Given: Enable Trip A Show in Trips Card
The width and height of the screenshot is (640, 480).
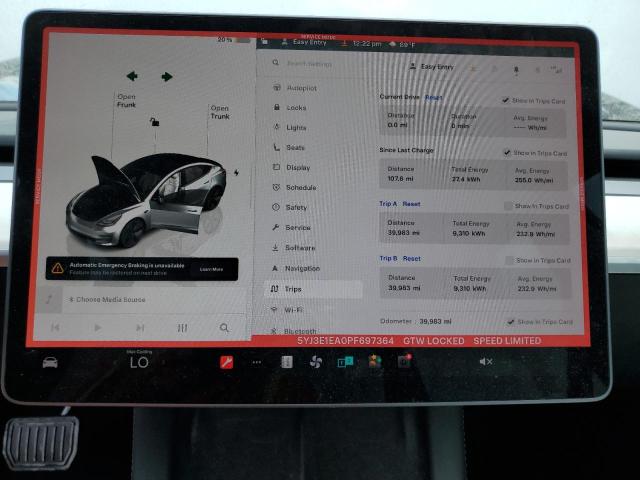Looking at the screenshot, I should (508, 206).
